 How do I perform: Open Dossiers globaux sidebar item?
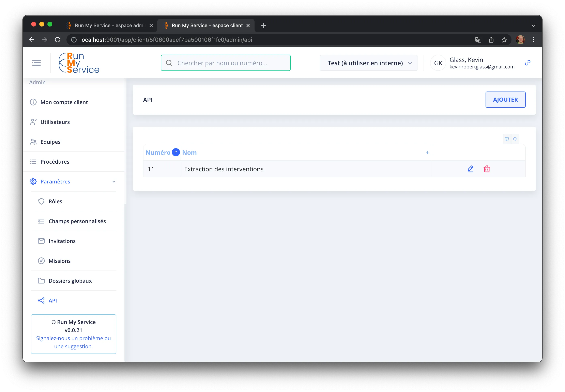tap(74, 281)
